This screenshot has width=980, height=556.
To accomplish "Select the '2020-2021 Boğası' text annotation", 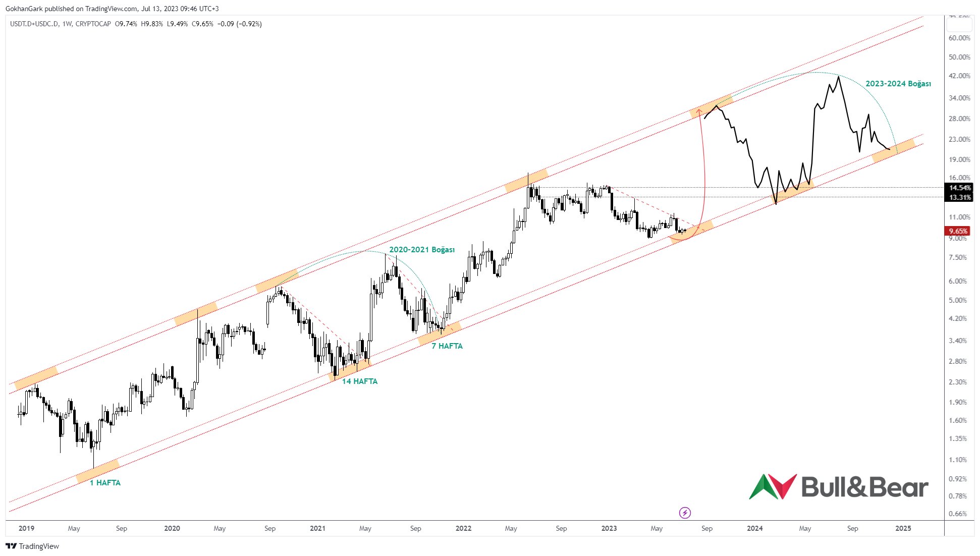I will tap(421, 250).
